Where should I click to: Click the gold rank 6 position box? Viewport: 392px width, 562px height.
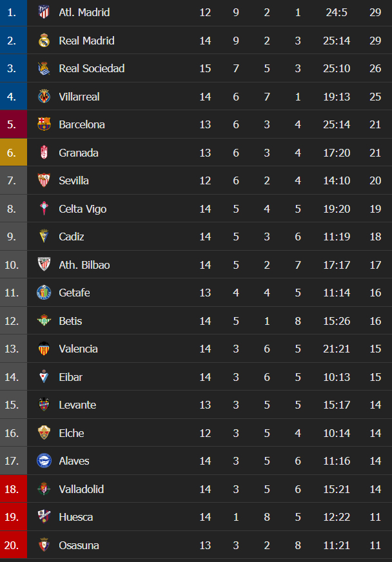pyautogui.click(x=13, y=153)
